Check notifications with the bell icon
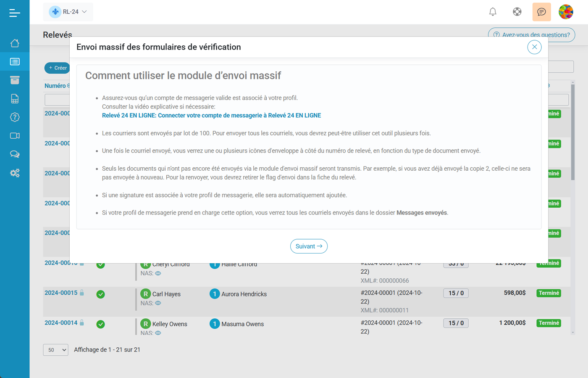 click(492, 12)
